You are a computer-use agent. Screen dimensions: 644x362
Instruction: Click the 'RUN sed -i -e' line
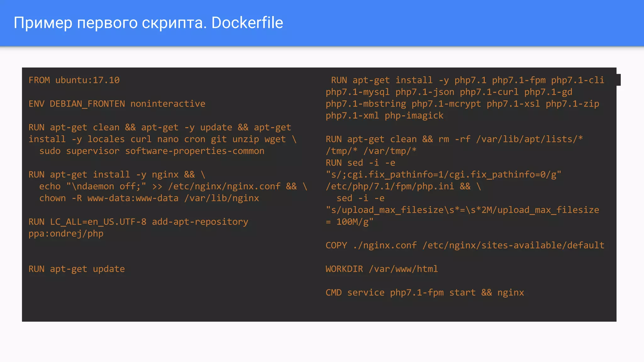point(360,163)
